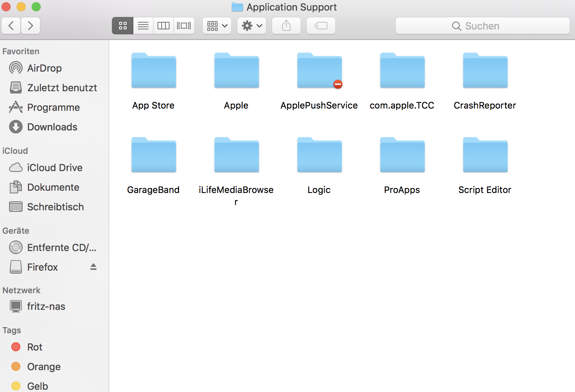Click the iCloud sidebar section header

pos(15,151)
